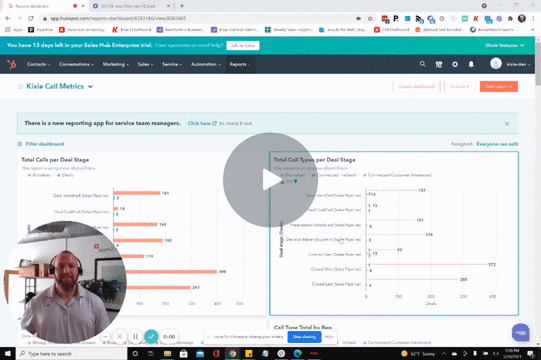The image size is (541, 360).
Task: Open the Chrome extensions puzzle icon
Action: 510,18
